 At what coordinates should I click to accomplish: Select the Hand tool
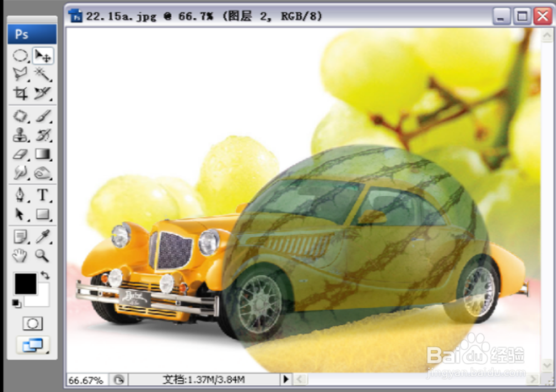21,255
